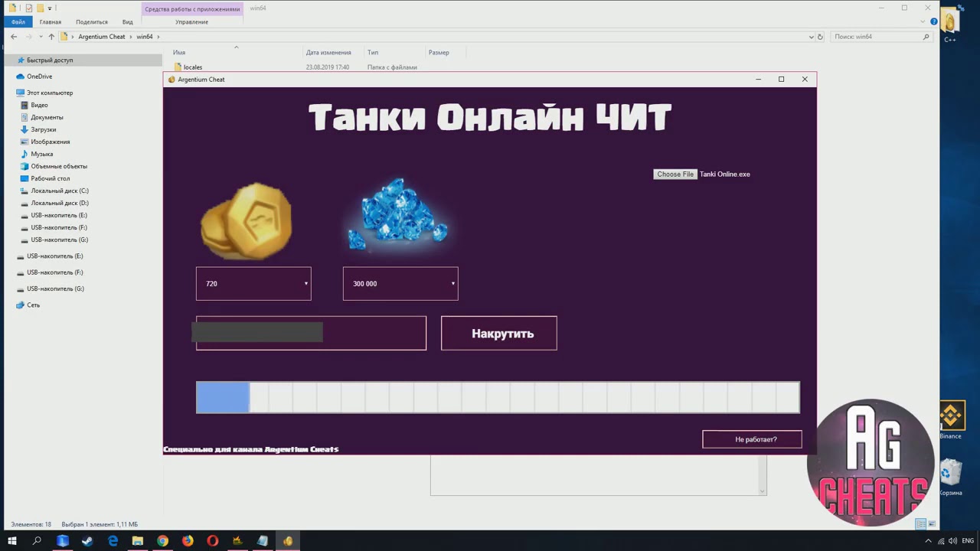
Task: Open the Корзина recycle bin on desktop
Action: (x=951, y=478)
